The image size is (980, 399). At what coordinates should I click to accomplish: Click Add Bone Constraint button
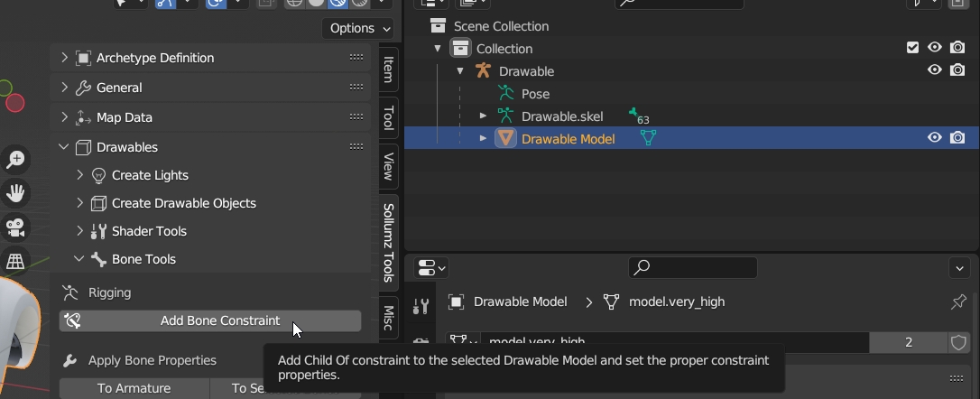(x=210, y=320)
